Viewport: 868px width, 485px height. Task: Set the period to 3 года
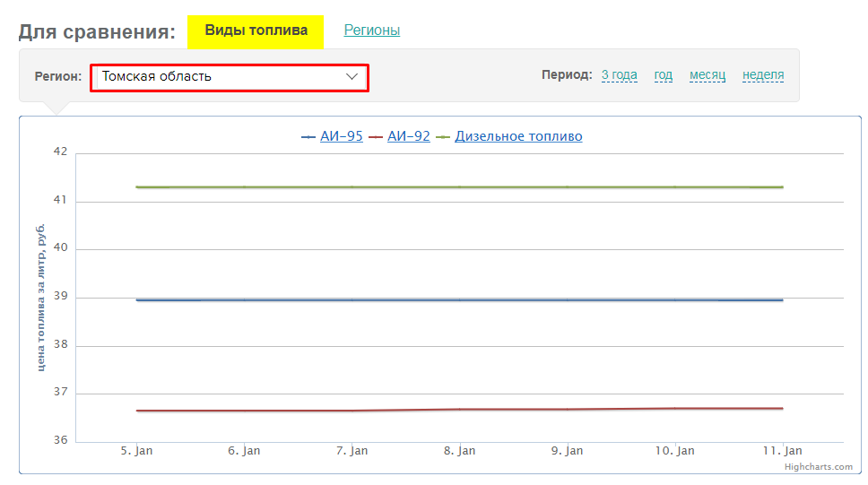pos(619,75)
